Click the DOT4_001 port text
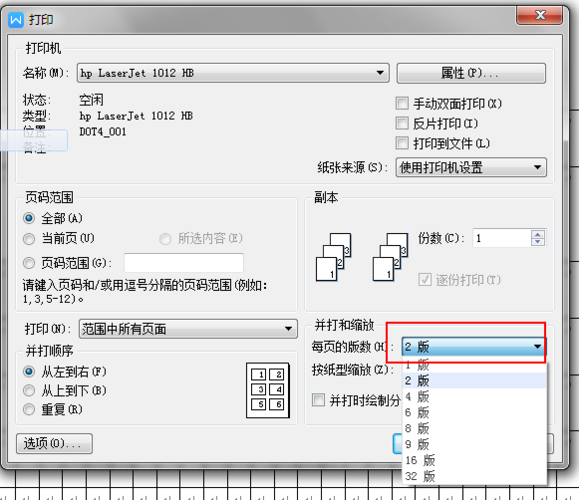579x500 pixels. [x=103, y=132]
